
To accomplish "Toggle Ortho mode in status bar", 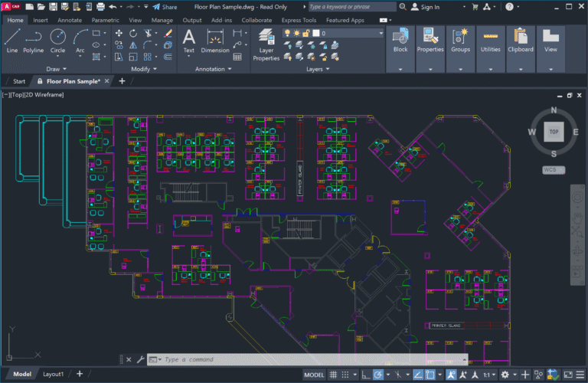I will tap(366, 375).
